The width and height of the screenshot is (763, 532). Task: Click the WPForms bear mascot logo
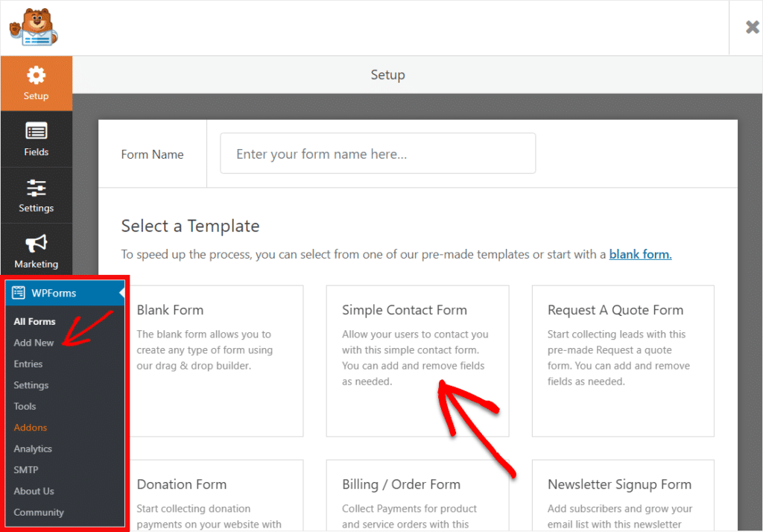pos(34,28)
